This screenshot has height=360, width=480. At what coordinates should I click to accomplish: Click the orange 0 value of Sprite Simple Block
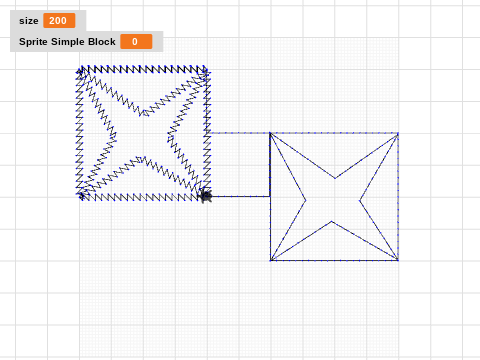pyautogui.click(x=136, y=42)
